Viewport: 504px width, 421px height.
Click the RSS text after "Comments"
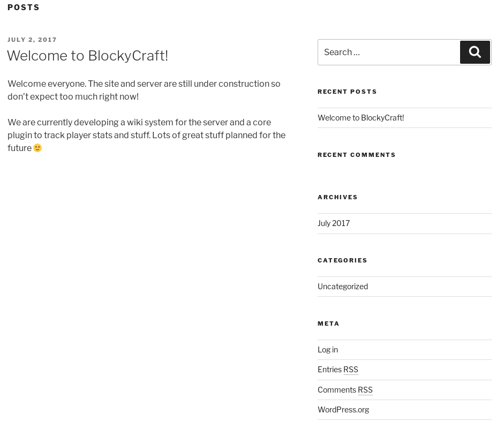[x=365, y=389]
